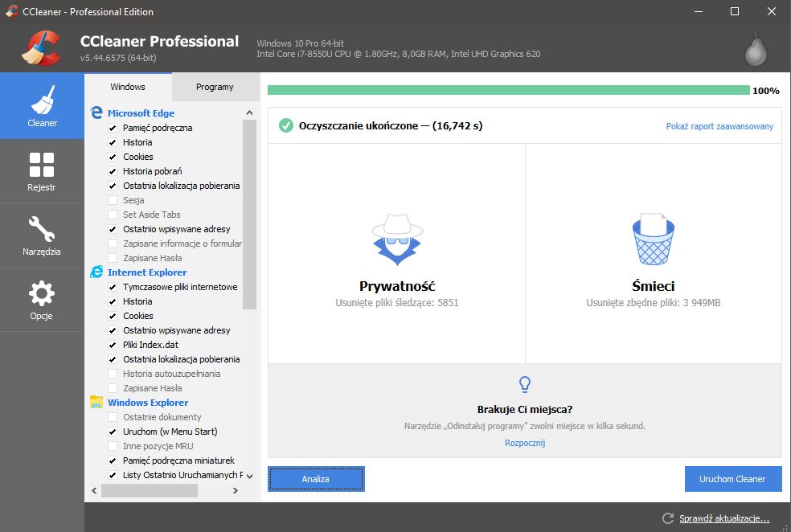Open the Rejestr (registry) section
Image resolution: width=791 pixels, height=532 pixels.
(x=42, y=171)
